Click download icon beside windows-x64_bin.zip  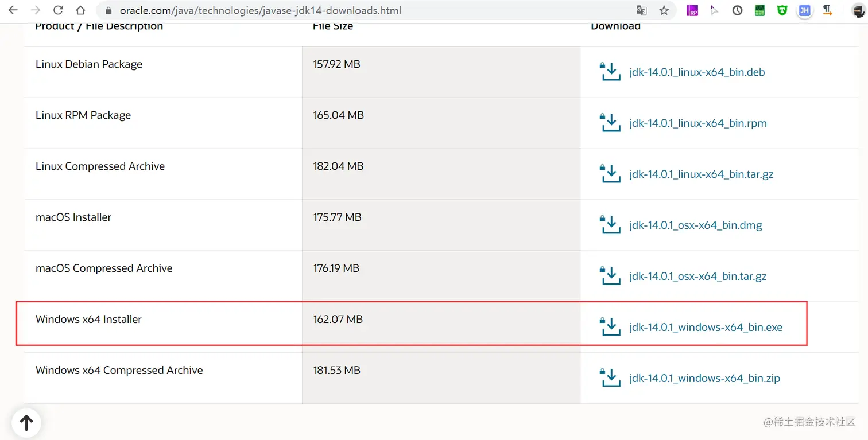[610, 378]
